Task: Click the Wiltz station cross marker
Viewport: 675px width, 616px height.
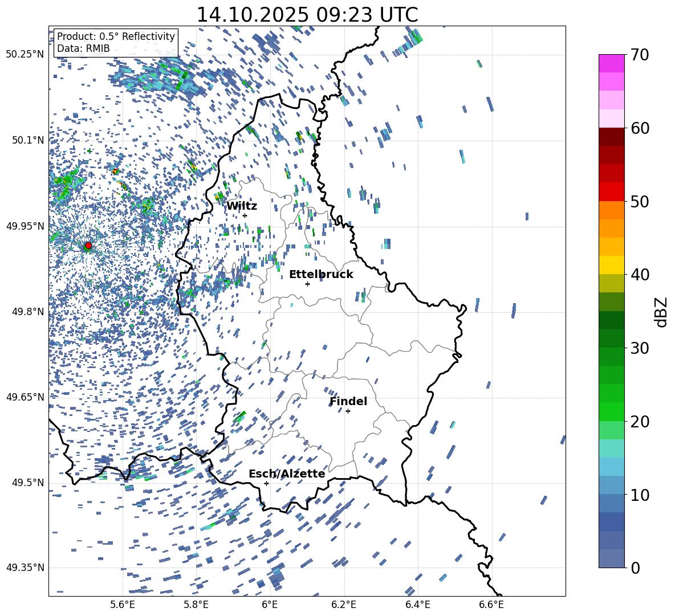Action: coord(245,215)
